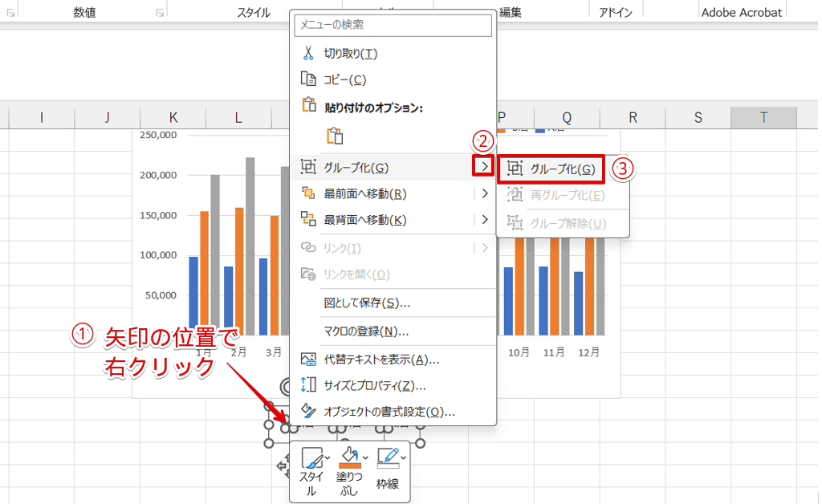This screenshot has height=504, width=822.
Task: Type in the メニューの検索 search box
Action: tap(393, 25)
